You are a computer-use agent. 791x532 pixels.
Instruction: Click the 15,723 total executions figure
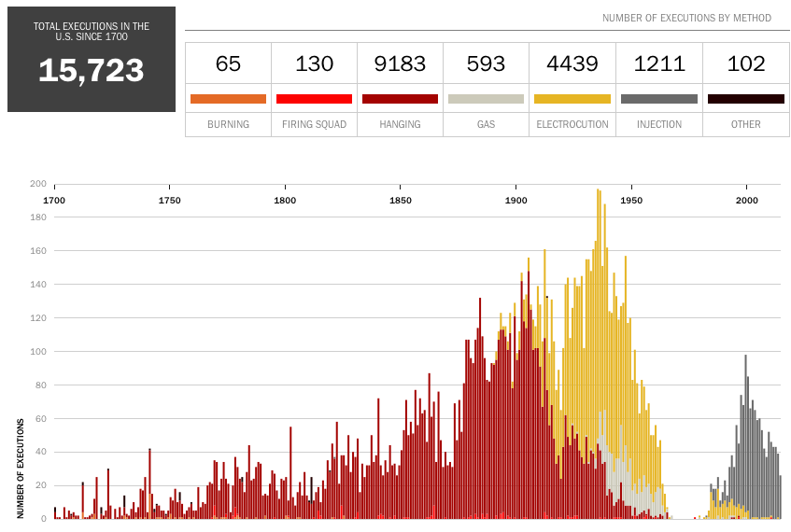click(92, 71)
